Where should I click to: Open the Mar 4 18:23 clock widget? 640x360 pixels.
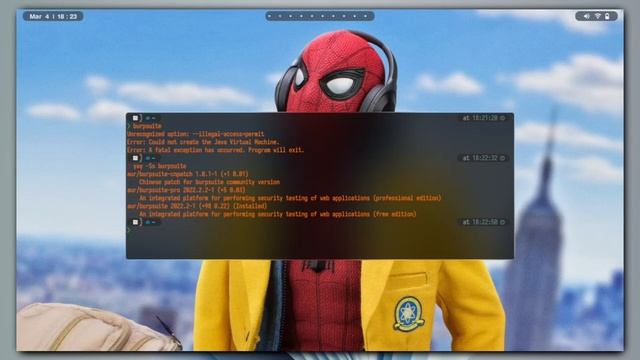pos(53,16)
